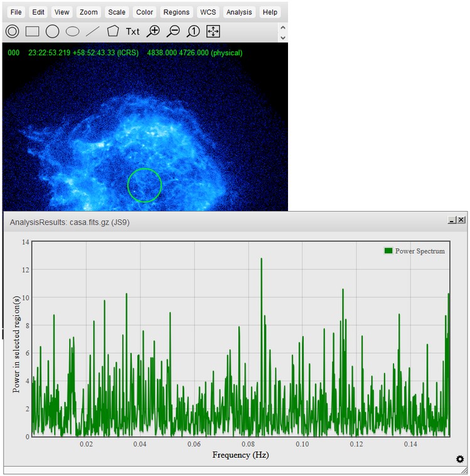Select the polygon region tool
Image resolution: width=470 pixels, height=476 pixels.
[113, 31]
